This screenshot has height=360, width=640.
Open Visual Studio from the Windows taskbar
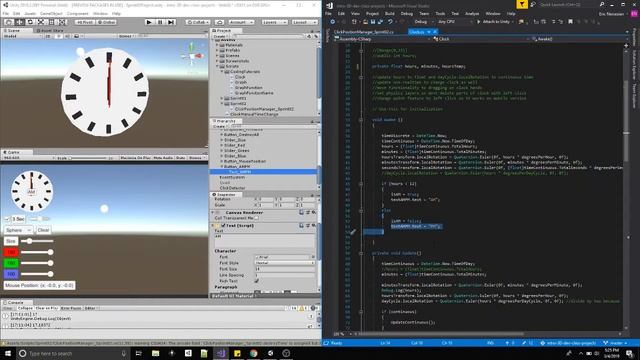221,353
